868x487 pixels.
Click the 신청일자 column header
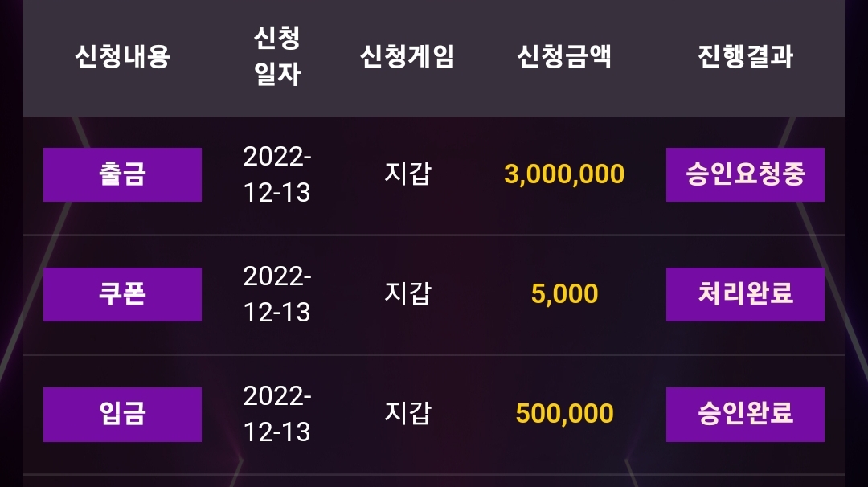tap(276, 56)
